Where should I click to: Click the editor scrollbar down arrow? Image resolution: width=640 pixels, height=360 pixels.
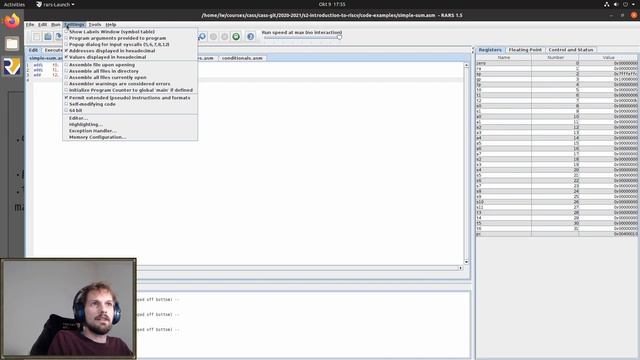(466, 262)
